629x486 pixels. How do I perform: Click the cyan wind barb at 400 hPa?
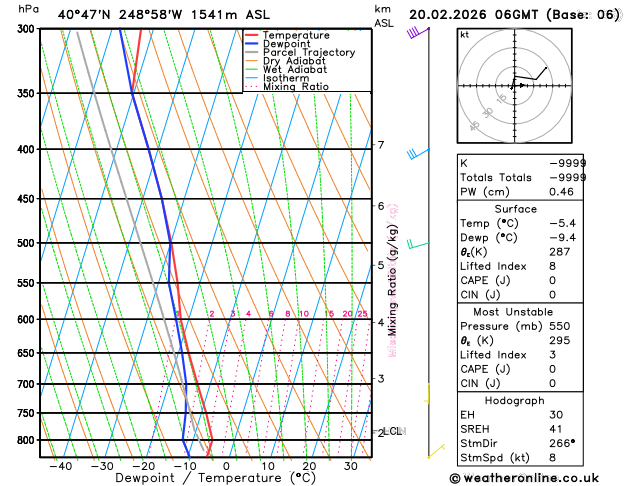pos(417,153)
